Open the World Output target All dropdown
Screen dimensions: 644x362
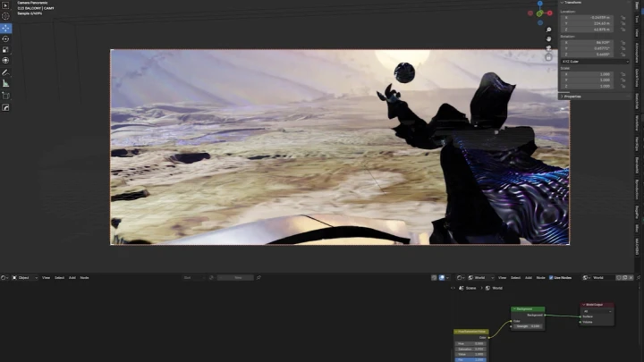click(x=597, y=312)
